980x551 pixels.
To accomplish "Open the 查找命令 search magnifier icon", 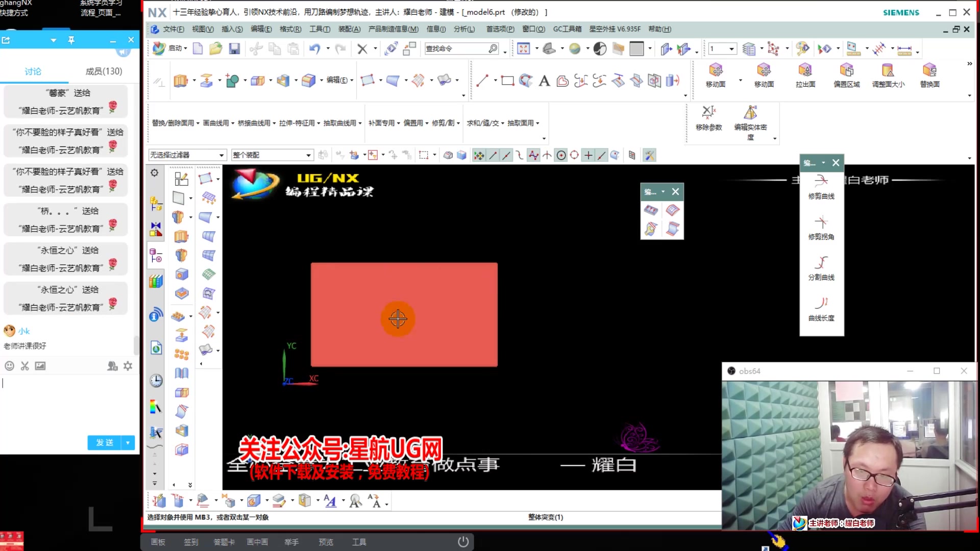I will point(493,48).
